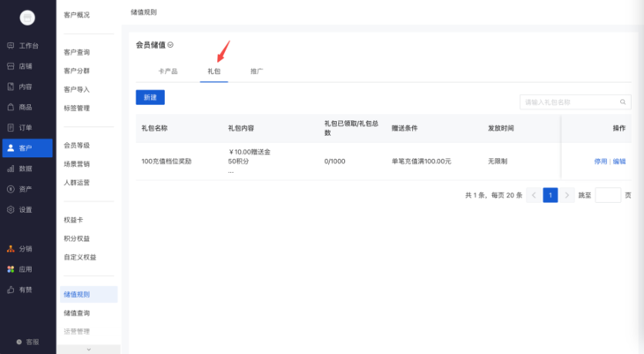Screen dimensions: 644x354
Task: Expand the submenu bottom chevron
Action: click(86, 349)
